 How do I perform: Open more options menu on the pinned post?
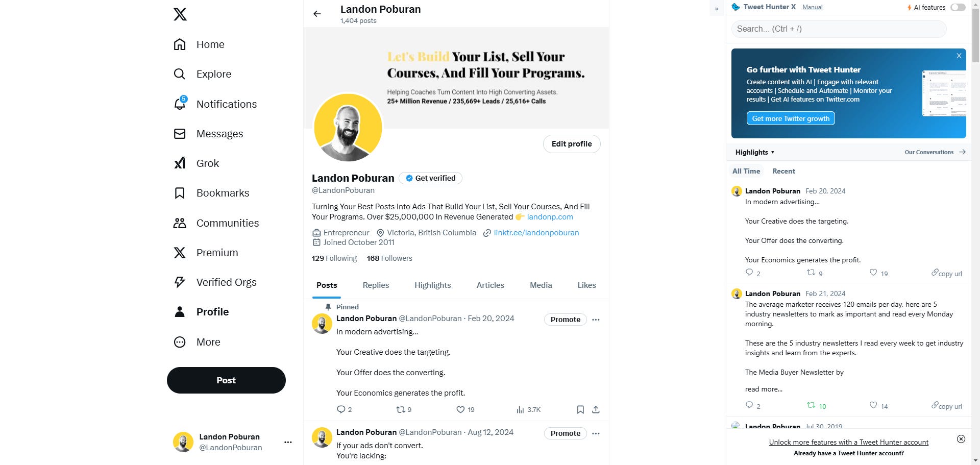(596, 320)
